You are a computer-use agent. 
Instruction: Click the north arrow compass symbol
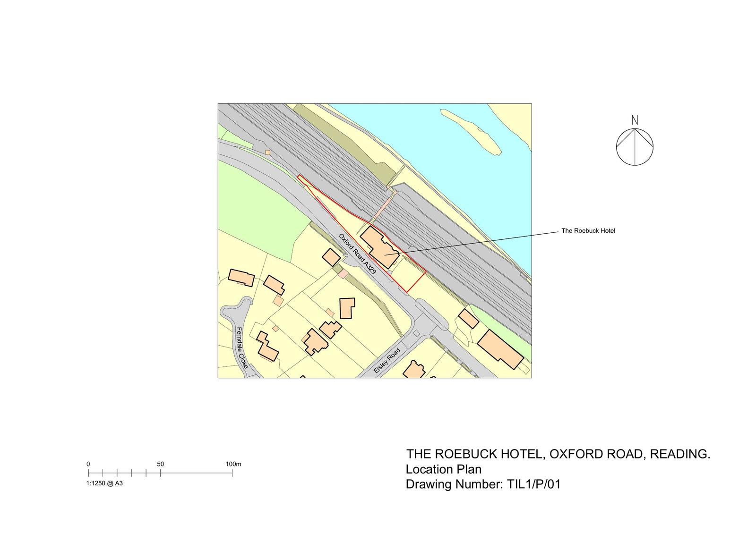click(635, 146)
